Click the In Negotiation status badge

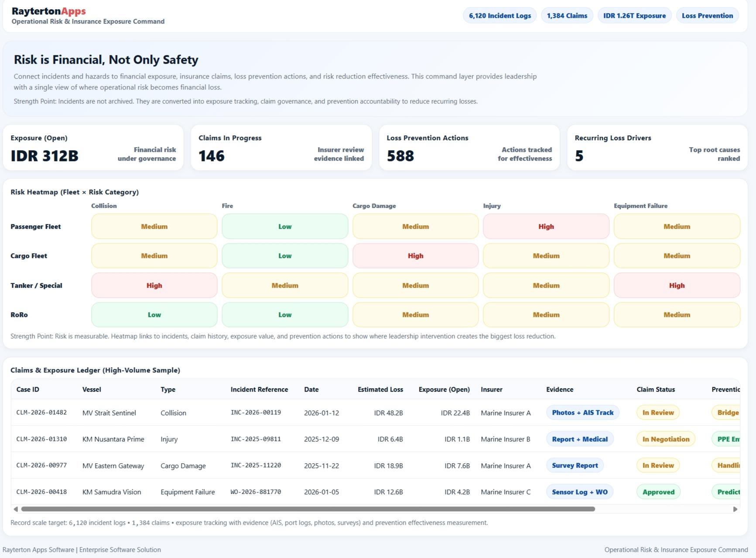click(665, 439)
